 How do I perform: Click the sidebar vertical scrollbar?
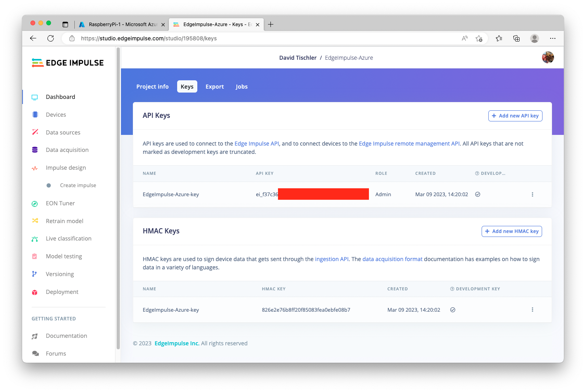[x=118, y=199]
